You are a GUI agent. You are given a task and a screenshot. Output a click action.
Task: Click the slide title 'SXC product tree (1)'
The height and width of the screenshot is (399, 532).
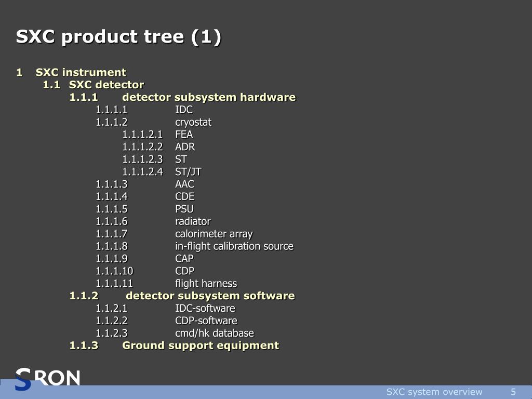point(119,37)
